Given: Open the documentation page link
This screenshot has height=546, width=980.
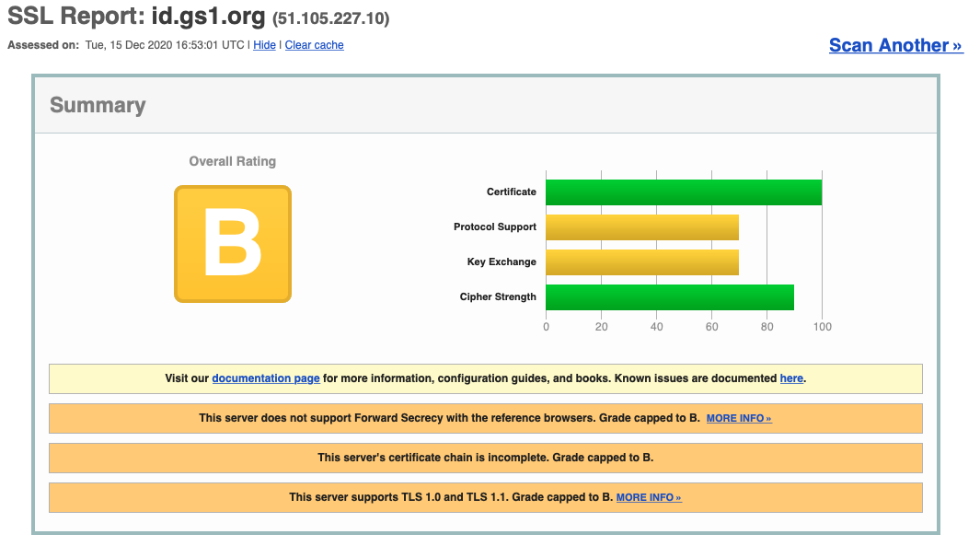Looking at the screenshot, I should (265, 378).
